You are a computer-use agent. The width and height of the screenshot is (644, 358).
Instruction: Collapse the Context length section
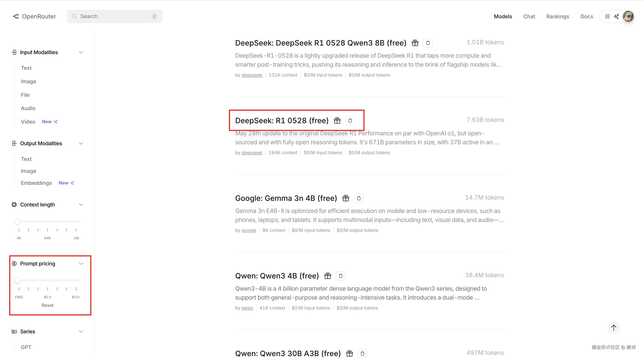pos(81,205)
